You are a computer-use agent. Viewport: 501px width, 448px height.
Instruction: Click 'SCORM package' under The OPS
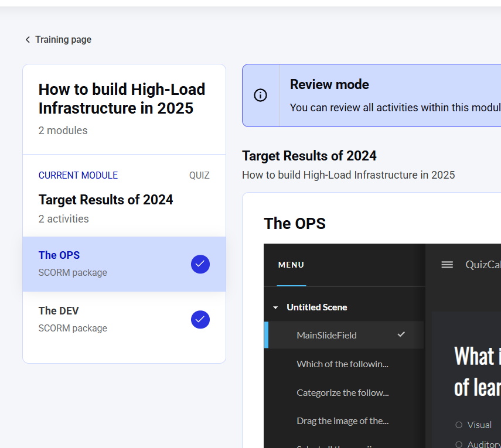(73, 273)
